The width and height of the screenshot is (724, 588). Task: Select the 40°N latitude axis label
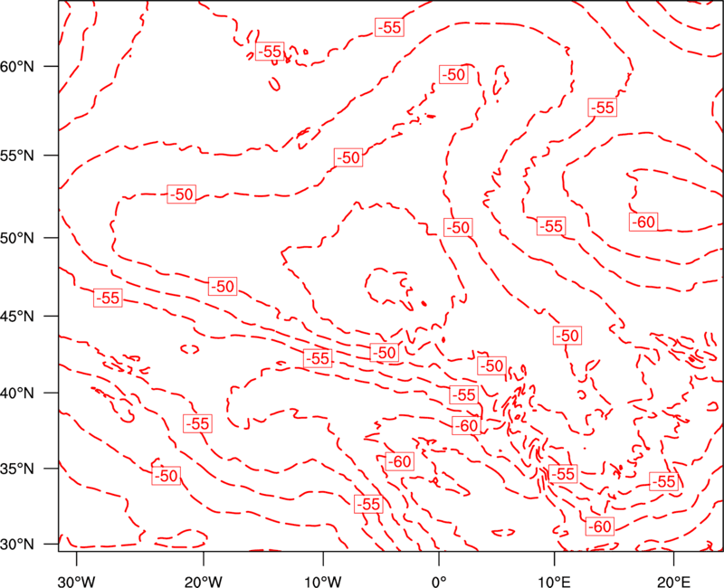pos(17,394)
